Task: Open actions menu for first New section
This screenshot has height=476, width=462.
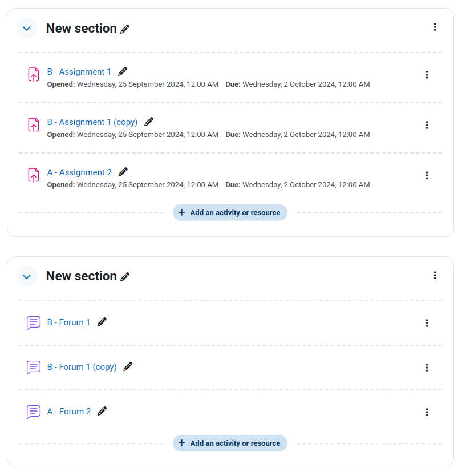Action: pyautogui.click(x=435, y=27)
